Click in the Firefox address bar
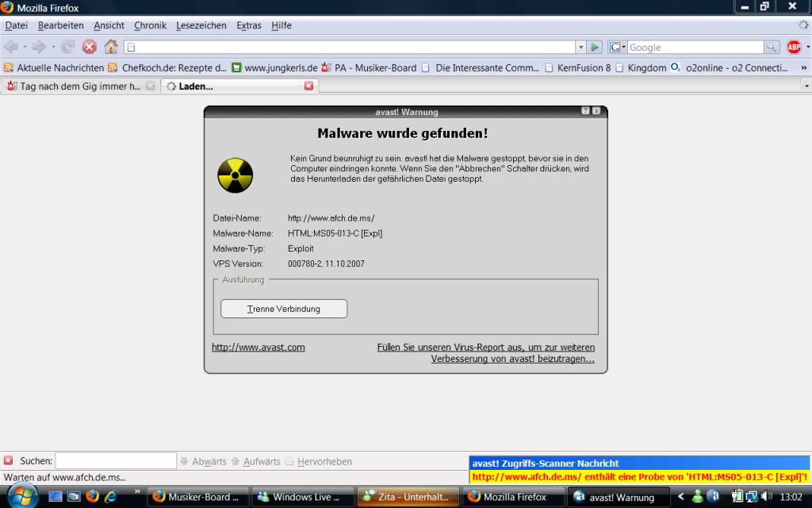 (350, 47)
